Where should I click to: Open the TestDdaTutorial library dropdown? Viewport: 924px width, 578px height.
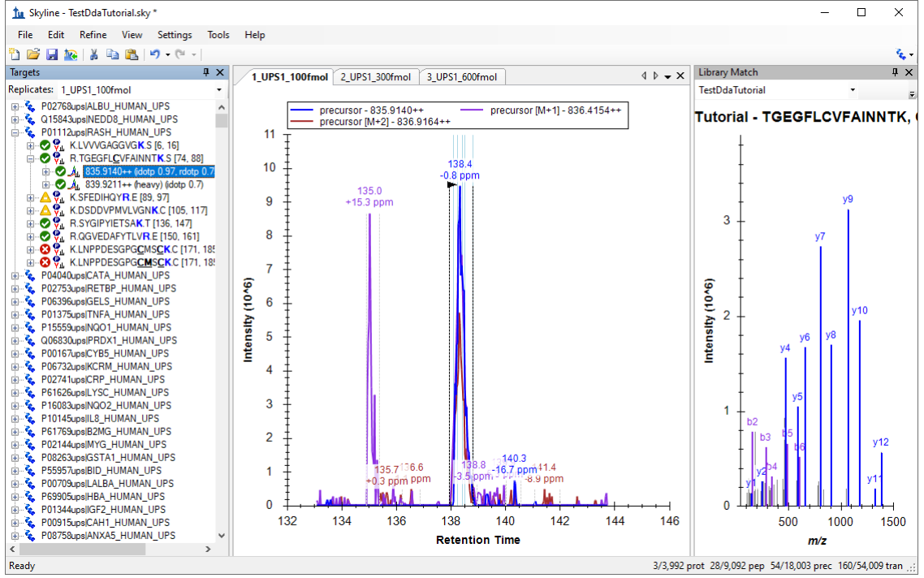pyautogui.click(x=852, y=90)
